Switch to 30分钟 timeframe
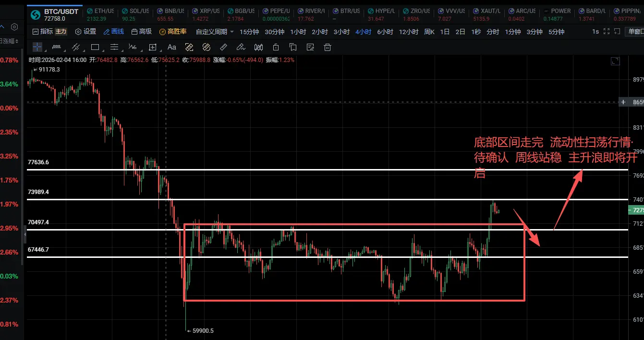 pyautogui.click(x=275, y=32)
